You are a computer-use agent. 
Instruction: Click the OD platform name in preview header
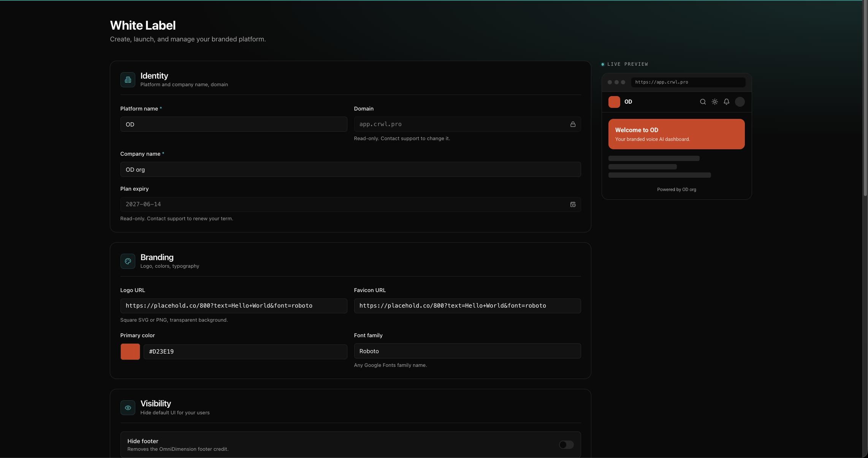click(628, 102)
